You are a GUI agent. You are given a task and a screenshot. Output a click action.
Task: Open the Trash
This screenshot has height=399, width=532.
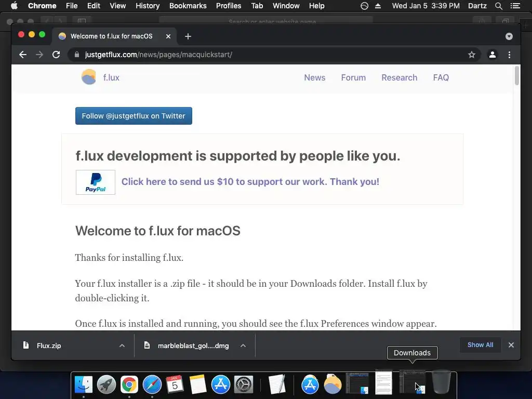[441, 382]
